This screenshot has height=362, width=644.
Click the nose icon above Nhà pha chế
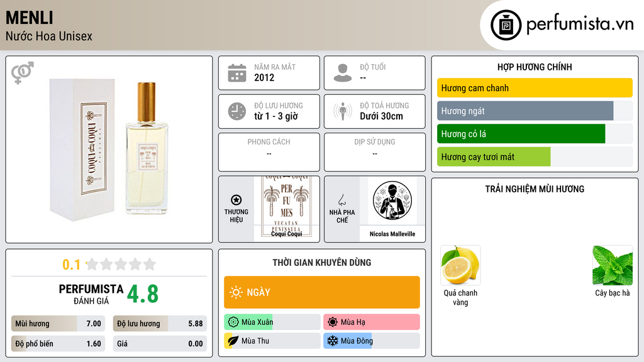341,200
